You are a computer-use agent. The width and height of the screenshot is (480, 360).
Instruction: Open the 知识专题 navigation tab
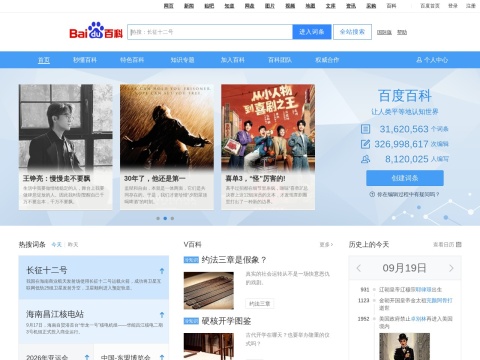click(x=182, y=60)
